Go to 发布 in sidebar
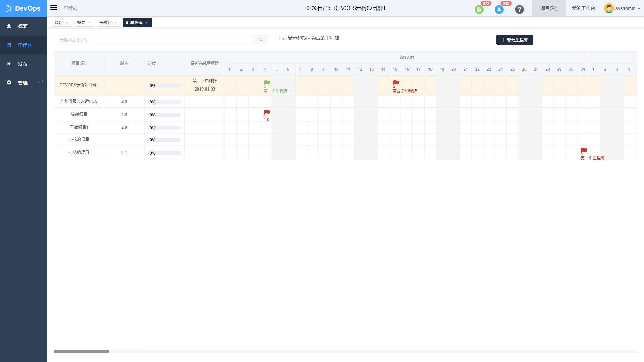This screenshot has width=644, height=362. point(23,64)
